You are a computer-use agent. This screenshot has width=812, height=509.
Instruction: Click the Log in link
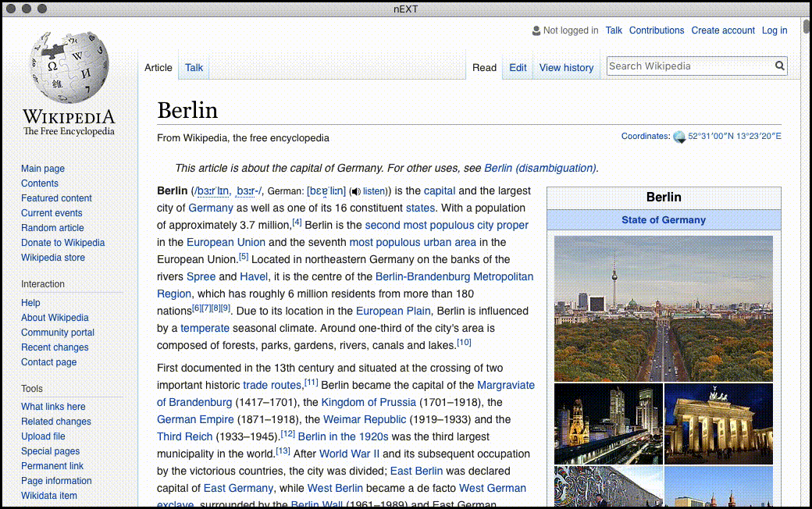point(775,30)
